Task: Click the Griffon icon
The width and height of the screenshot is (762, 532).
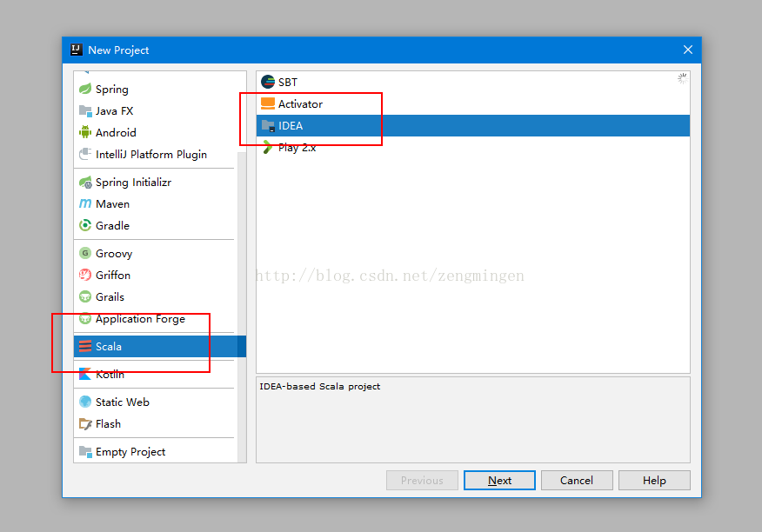Action: 85,275
